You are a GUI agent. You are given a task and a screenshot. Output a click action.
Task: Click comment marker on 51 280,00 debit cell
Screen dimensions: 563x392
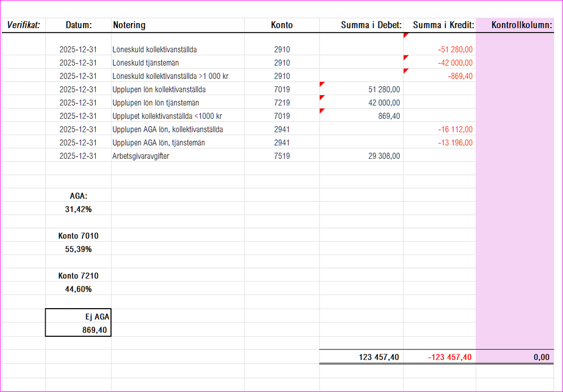coord(322,84)
